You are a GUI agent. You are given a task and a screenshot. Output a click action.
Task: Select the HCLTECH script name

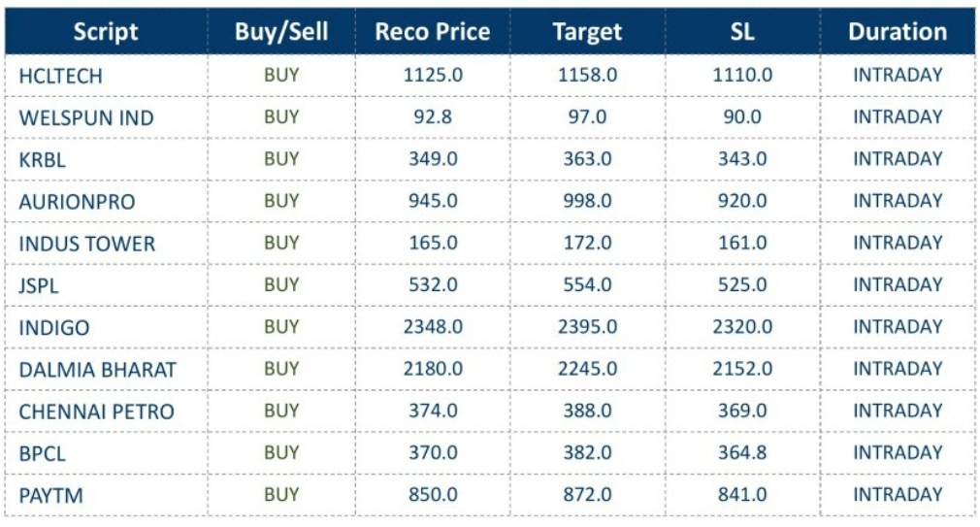click(60, 76)
